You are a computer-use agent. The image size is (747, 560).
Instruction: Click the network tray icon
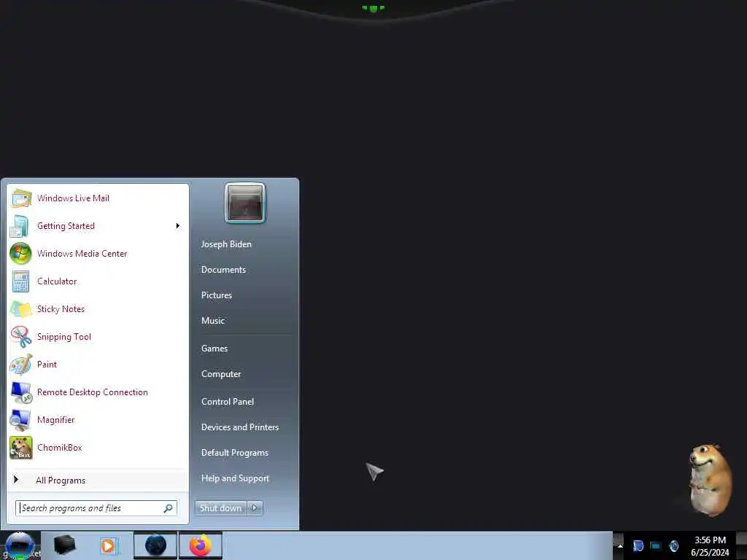tap(656, 545)
